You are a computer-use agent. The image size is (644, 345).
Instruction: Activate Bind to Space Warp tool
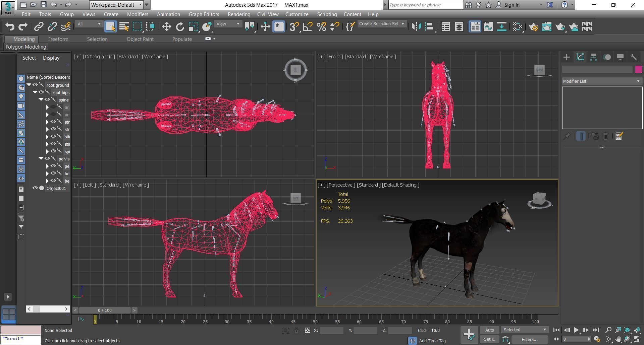(66, 27)
